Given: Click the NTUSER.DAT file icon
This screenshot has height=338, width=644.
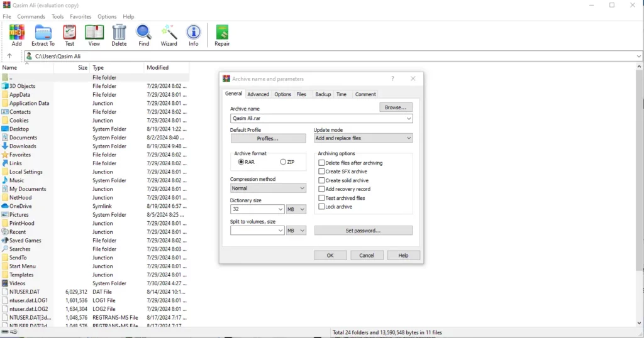Looking at the screenshot, I should coord(5,292).
